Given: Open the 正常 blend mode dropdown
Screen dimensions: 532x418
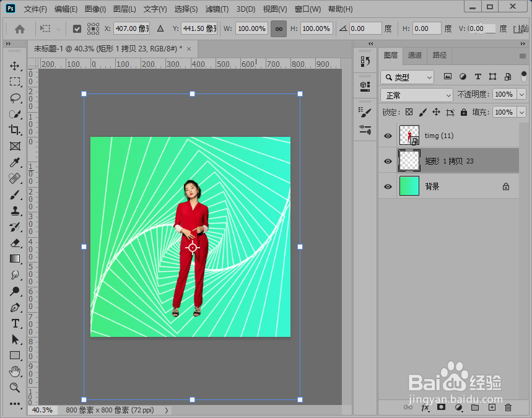Looking at the screenshot, I should point(417,95).
